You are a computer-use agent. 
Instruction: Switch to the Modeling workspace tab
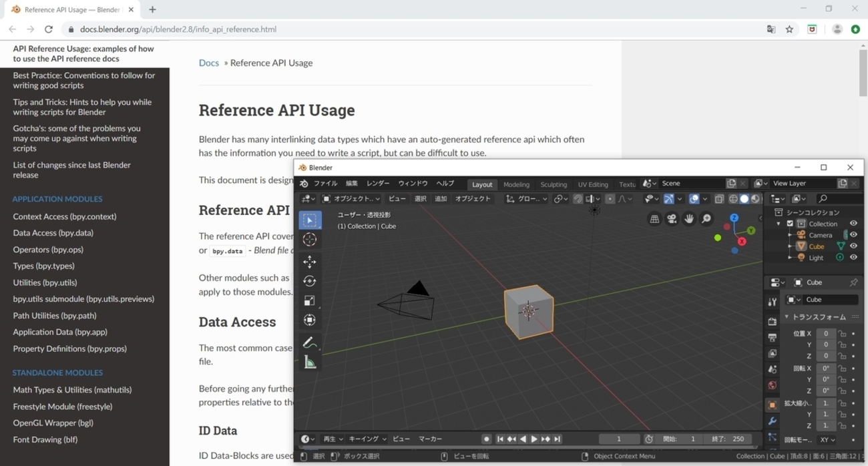tap(516, 184)
